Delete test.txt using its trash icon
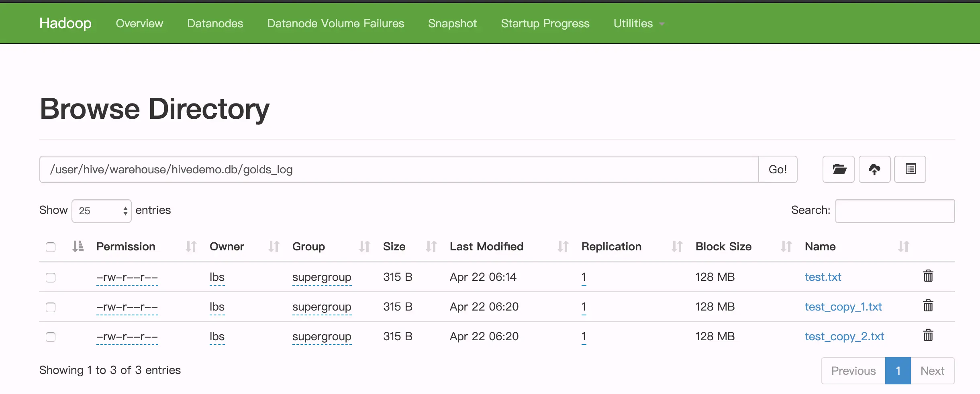 [x=928, y=276]
